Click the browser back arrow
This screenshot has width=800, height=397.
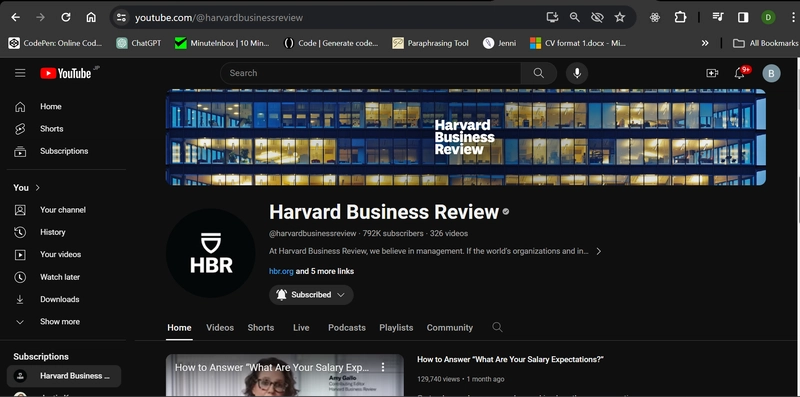pyautogui.click(x=15, y=17)
